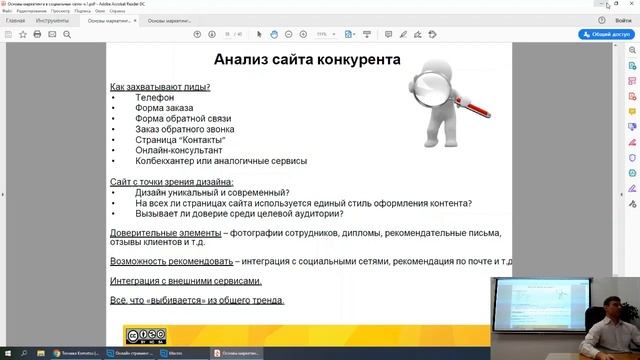The image size is (640, 360).
Task: Click the magnifier figure image on slide
Action: click(449, 103)
